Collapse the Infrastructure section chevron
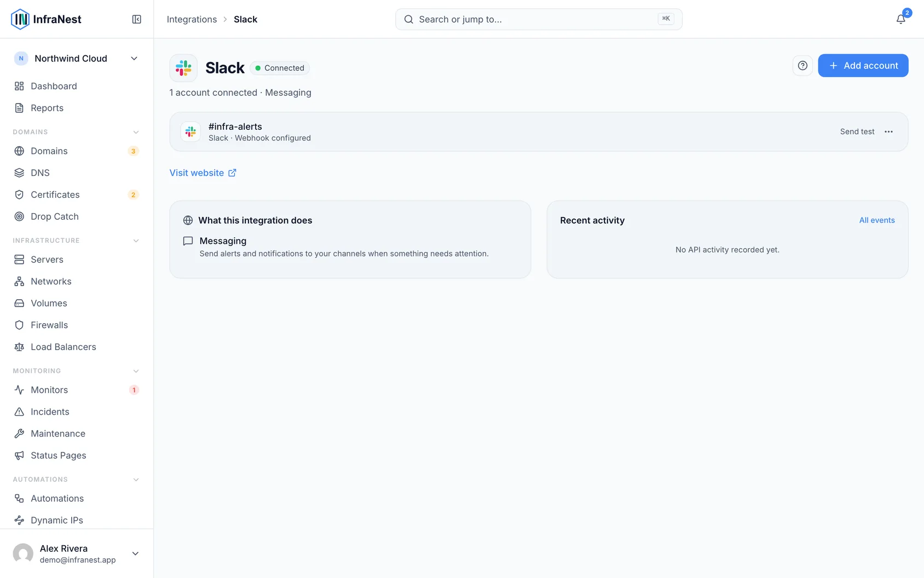This screenshot has width=924, height=578. (136, 241)
